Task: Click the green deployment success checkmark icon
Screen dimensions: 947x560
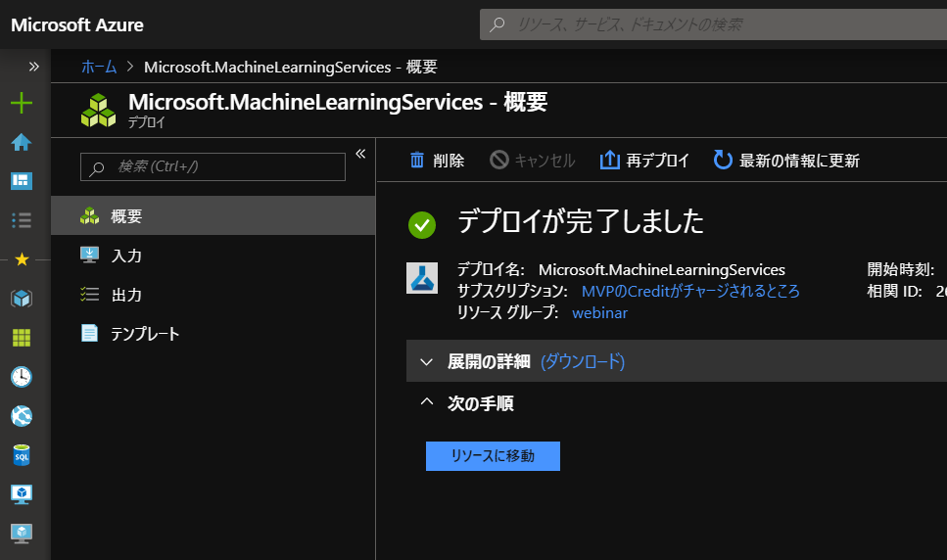Action: click(422, 225)
